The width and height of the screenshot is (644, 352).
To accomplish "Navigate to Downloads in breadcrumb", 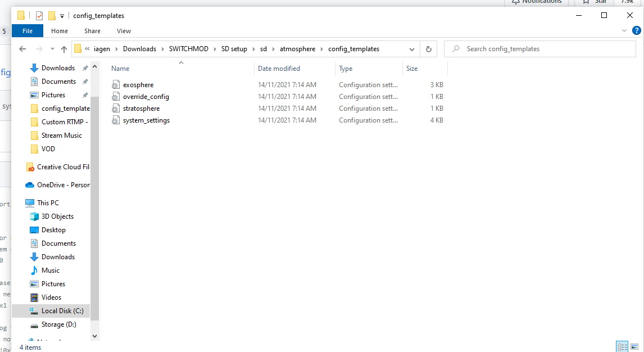I will 139,49.
